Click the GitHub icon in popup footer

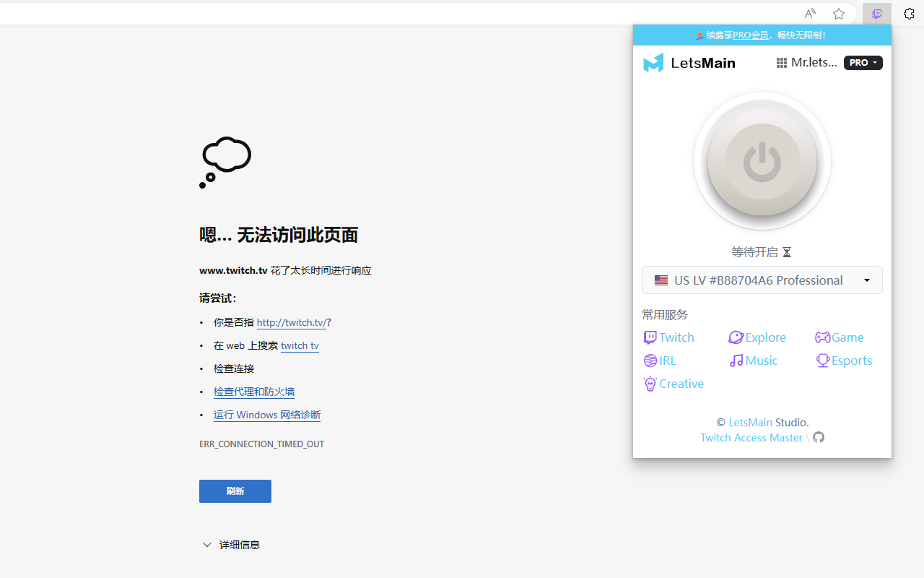(819, 437)
